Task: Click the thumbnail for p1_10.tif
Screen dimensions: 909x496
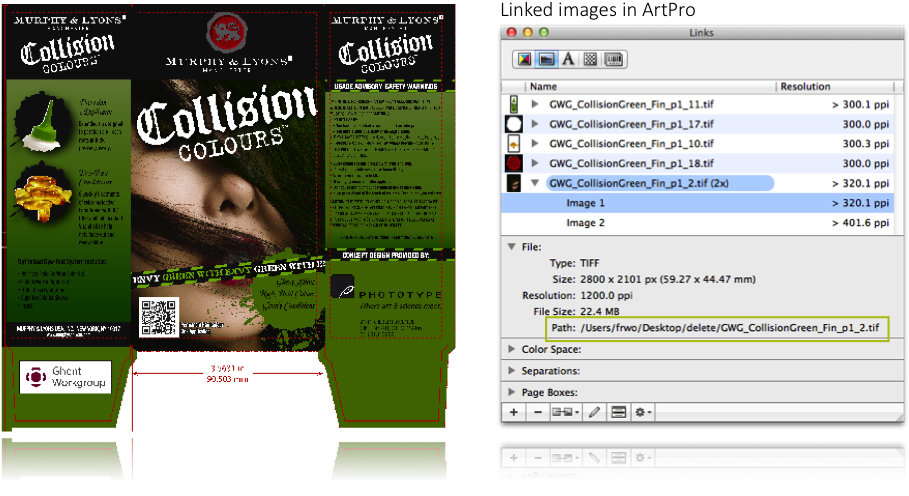Action: pyautogui.click(x=514, y=144)
